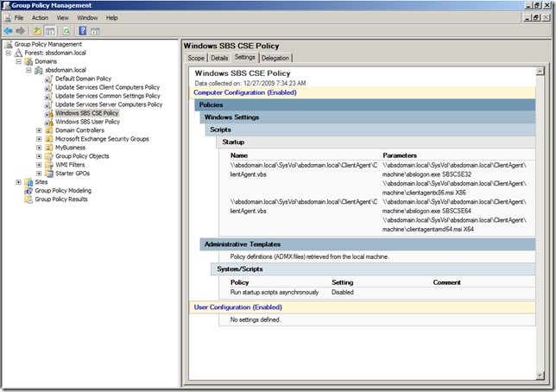This screenshot has height=392, width=556.
Task: Expand the Microsoft Exchange Security Groups node
Action: (39, 139)
